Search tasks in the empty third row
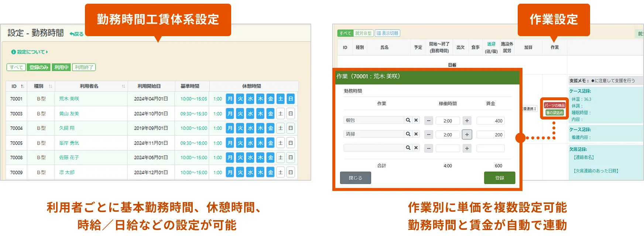Screen dimensions: 644x236 408,147
